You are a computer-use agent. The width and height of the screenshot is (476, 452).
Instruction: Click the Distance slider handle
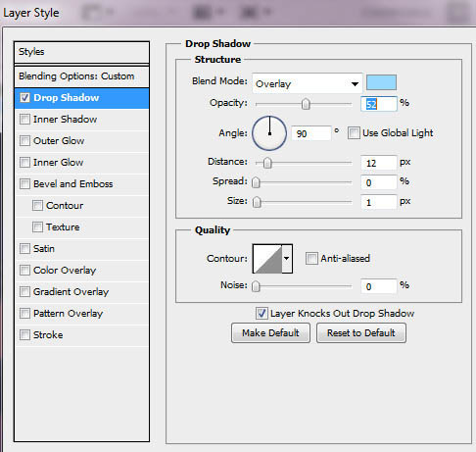click(267, 163)
